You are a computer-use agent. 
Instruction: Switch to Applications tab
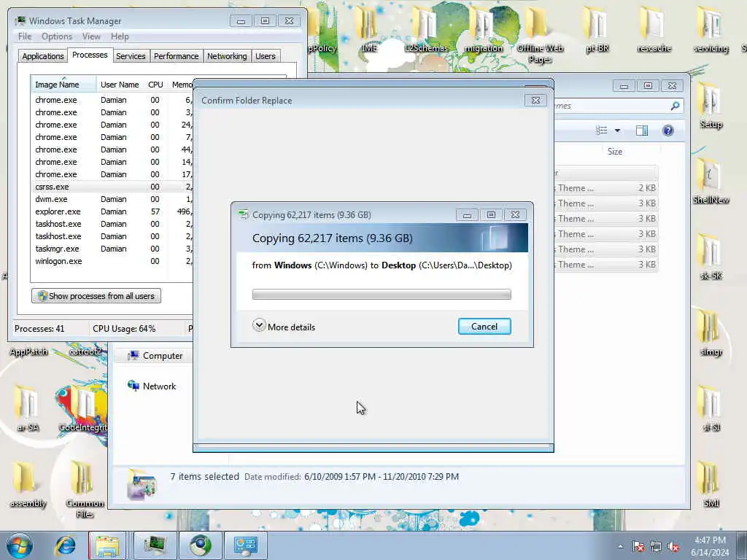(x=43, y=56)
